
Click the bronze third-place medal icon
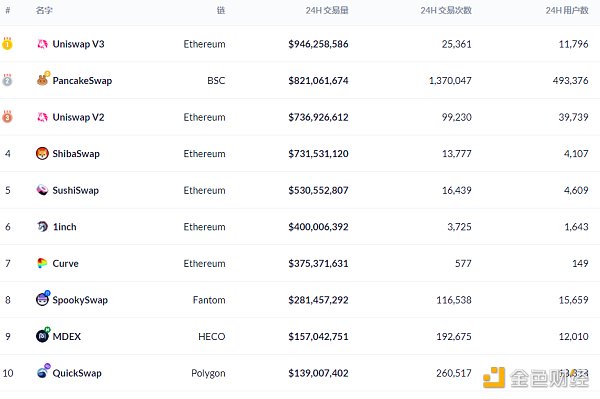click(7, 117)
